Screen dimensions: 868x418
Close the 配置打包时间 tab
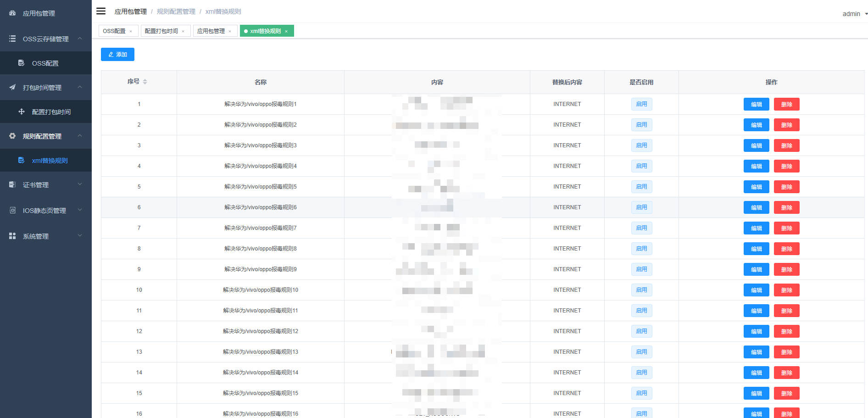pos(183,31)
